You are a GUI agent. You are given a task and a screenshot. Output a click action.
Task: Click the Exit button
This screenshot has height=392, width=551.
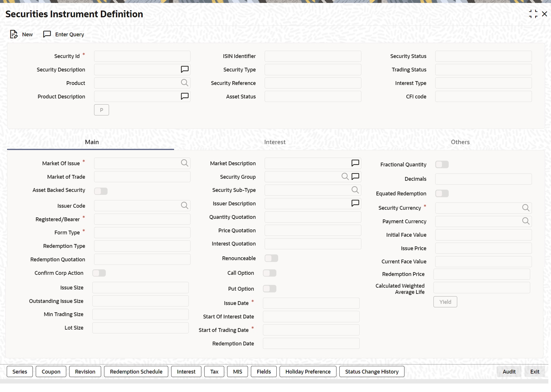pos(535,371)
